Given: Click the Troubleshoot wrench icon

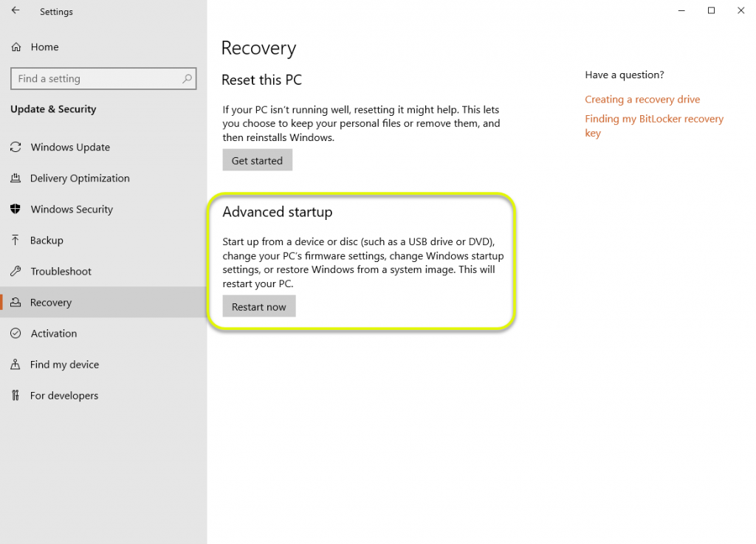Looking at the screenshot, I should (x=16, y=272).
